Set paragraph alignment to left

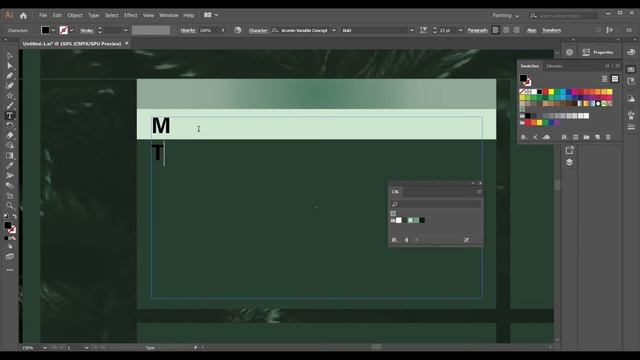(495, 30)
